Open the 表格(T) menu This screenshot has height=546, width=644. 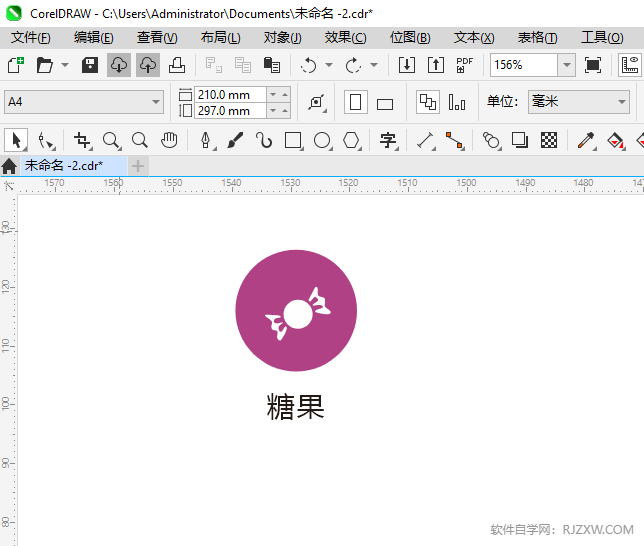click(x=537, y=38)
